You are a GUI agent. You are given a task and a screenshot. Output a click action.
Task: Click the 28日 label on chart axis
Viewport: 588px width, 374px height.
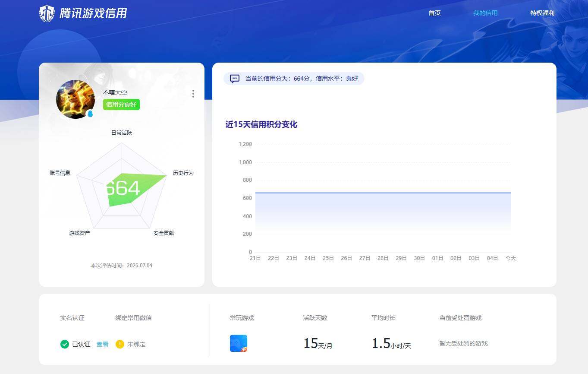tap(383, 258)
